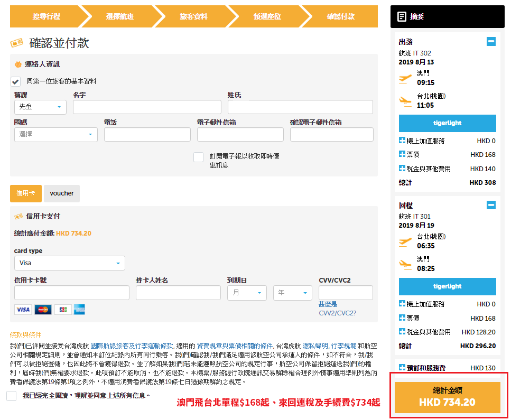This screenshot has width=511, height=420.
Task: Click the Visa card logo
Action: (x=23, y=310)
